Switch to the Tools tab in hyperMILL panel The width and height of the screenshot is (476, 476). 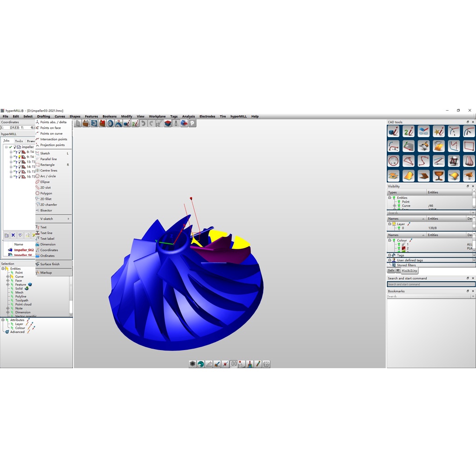[x=19, y=141]
